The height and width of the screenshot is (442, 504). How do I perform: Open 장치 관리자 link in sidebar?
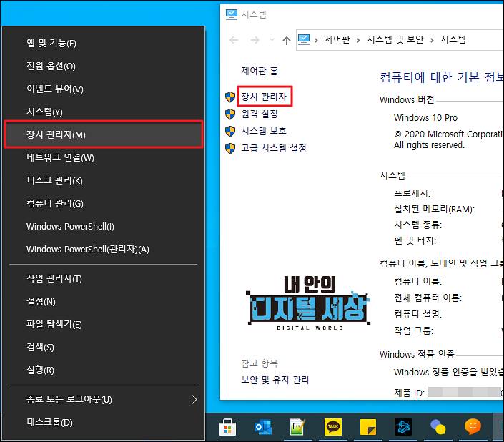click(265, 96)
